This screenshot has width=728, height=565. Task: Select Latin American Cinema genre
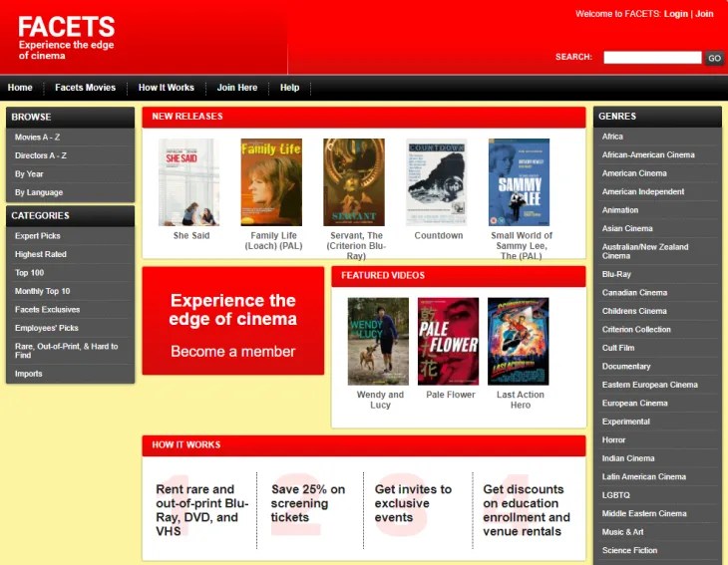(x=643, y=477)
